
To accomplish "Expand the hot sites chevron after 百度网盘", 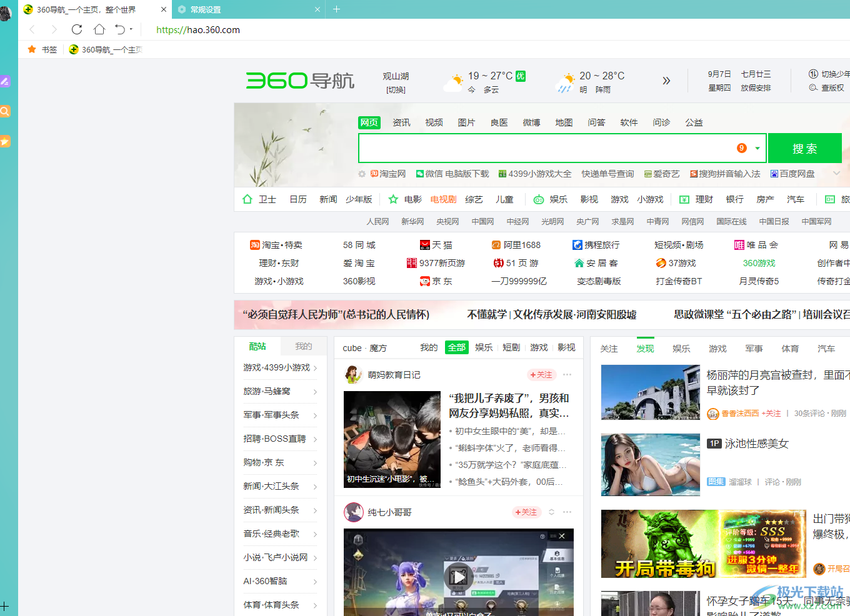I will [836, 174].
